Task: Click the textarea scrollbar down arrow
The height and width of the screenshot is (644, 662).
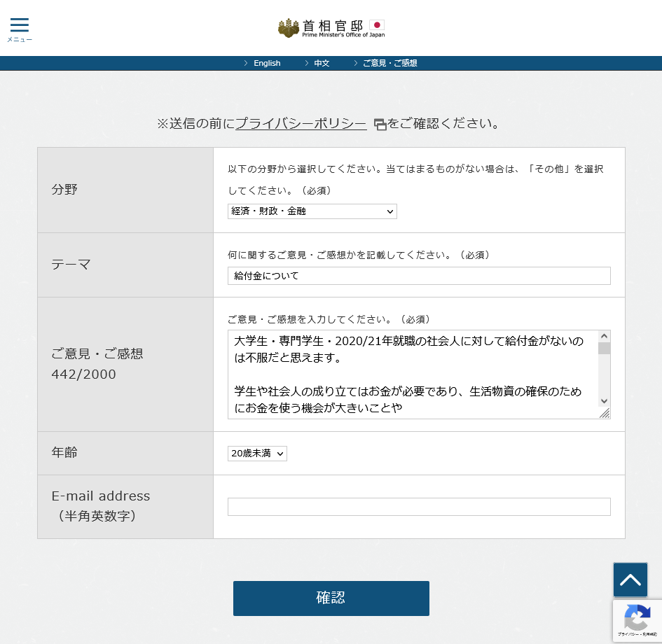Action: [604, 401]
